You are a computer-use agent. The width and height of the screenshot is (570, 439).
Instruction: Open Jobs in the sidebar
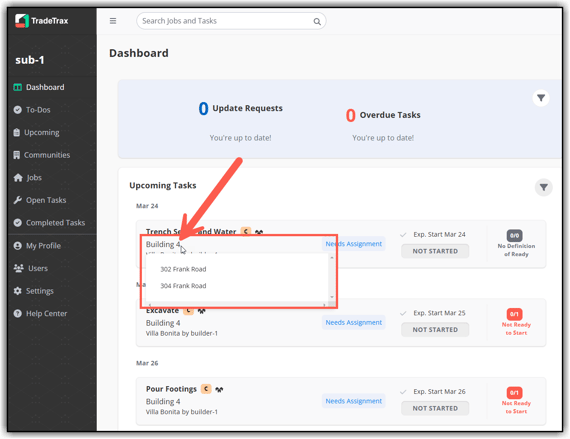click(52, 178)
